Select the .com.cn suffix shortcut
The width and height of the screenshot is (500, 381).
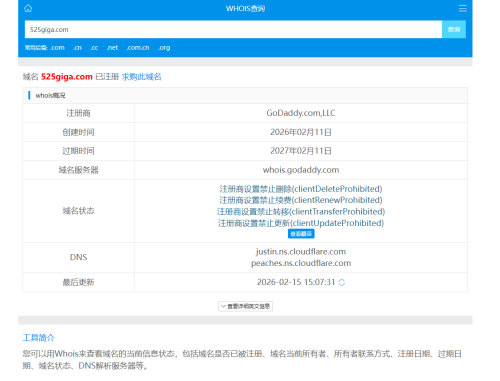tap(138, 48)
